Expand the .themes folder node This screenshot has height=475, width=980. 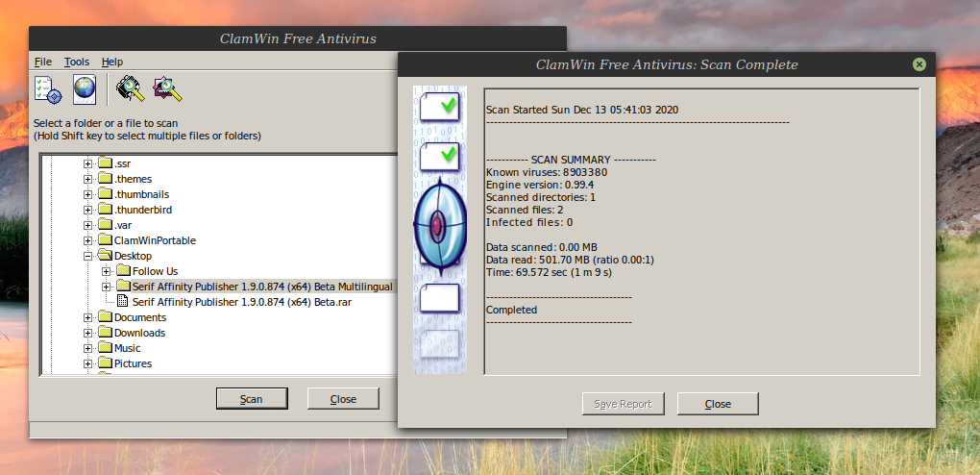87,179
